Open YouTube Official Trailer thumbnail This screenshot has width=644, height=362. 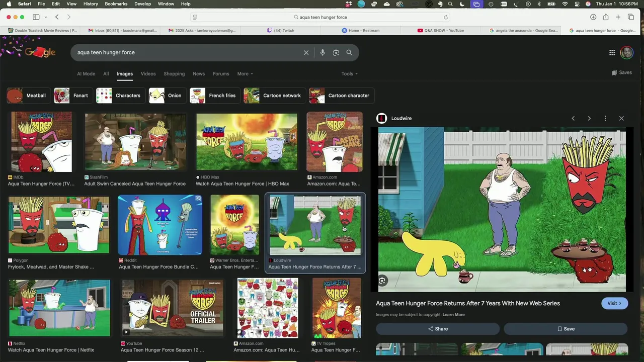tap(173, 308)
